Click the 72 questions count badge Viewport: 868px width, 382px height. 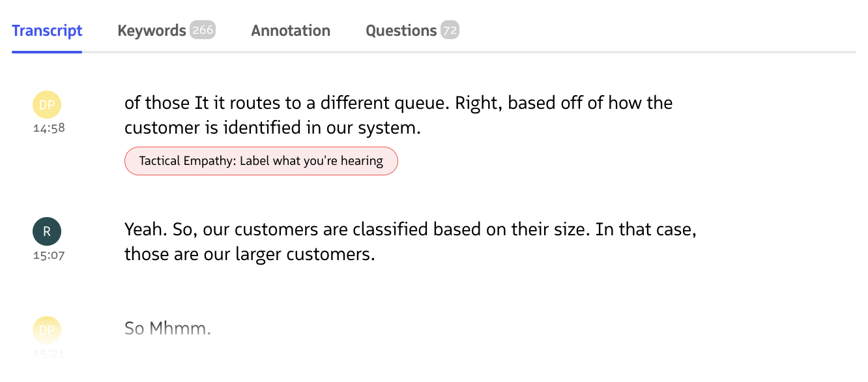450,30
